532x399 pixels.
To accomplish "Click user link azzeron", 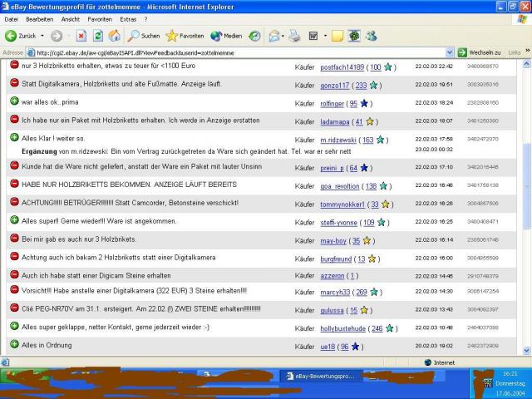I will (332, 276).
